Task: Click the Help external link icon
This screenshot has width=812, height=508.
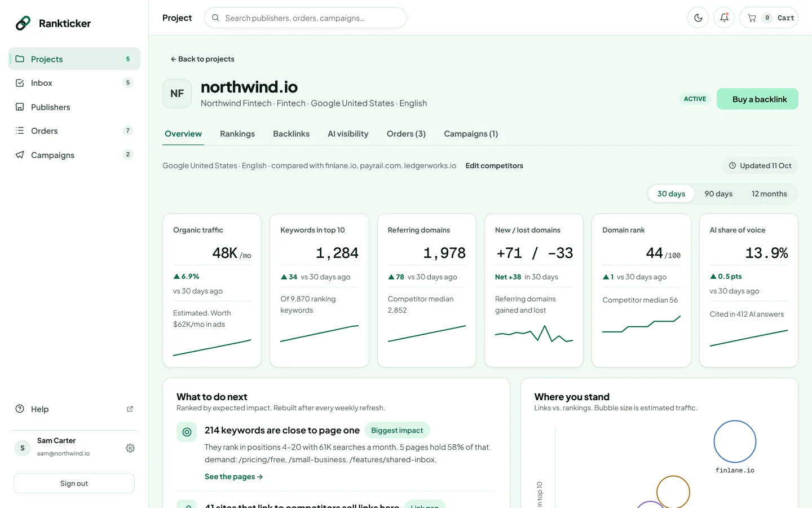Action: (x=130, y=409)
